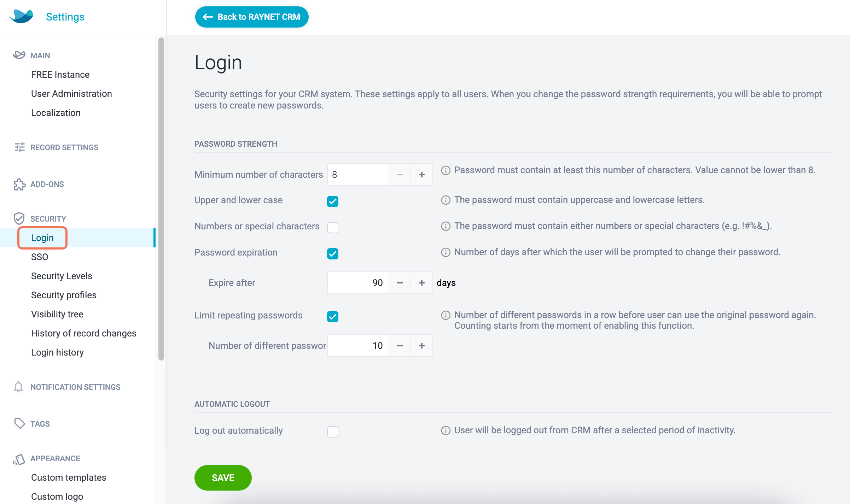Click the green SAVE button
The image size is (850, 504).
(x=223, y=478)
